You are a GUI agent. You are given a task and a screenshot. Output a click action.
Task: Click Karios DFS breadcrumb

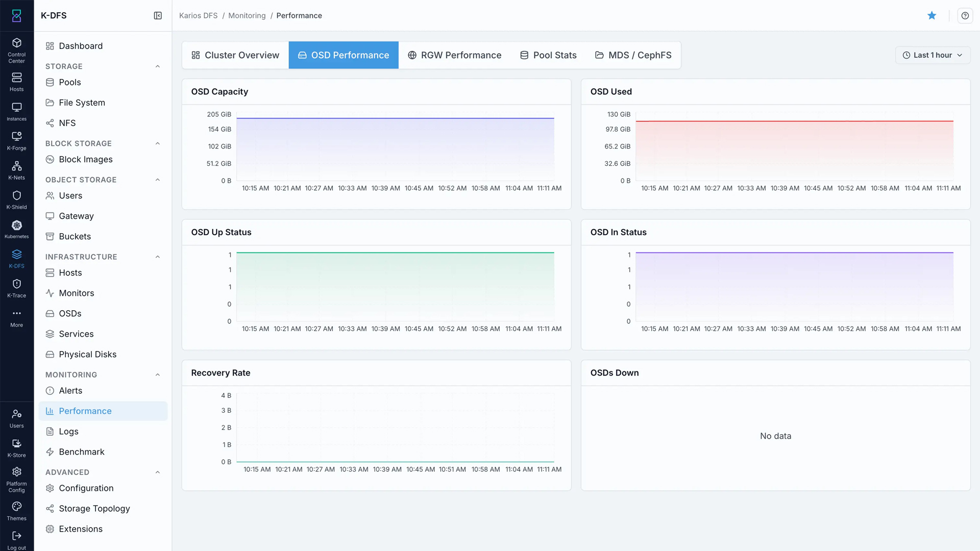[x=198, y=15]
